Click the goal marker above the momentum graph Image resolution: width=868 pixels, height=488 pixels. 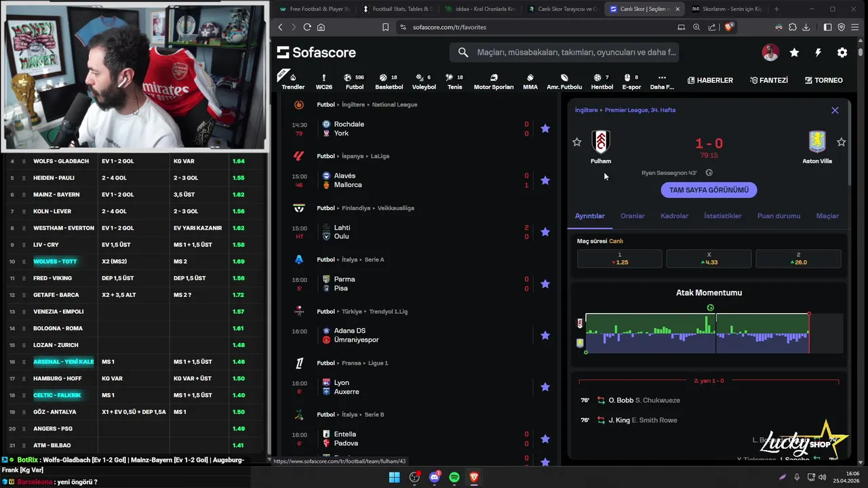tap(710, 308)
